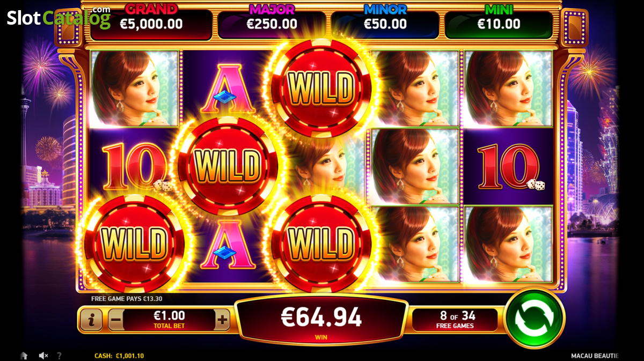The image size is (644, 361).
Task: Open help question mark icon
Action: coord(59,355)
